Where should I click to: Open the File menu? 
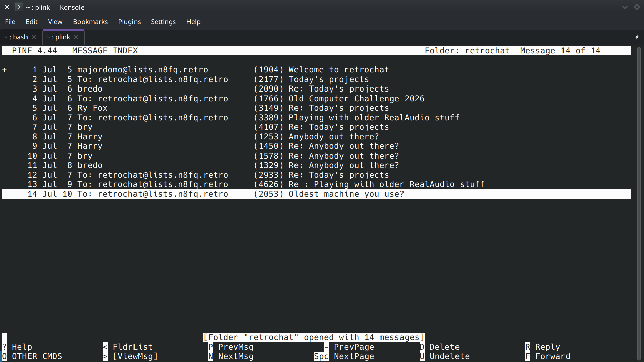tap(10, 22)
